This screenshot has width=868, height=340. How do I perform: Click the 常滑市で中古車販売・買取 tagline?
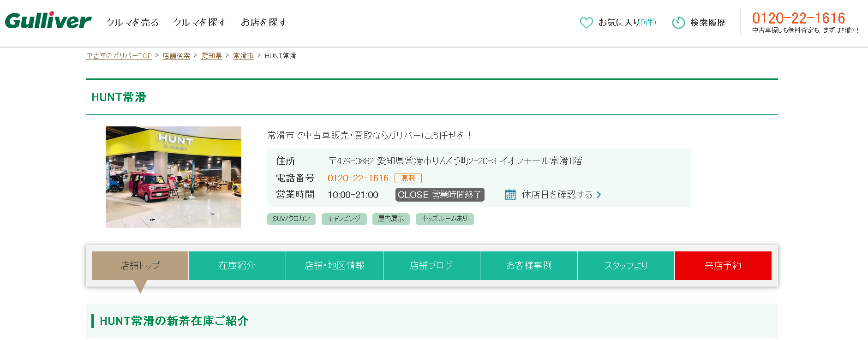click(370, 135)
